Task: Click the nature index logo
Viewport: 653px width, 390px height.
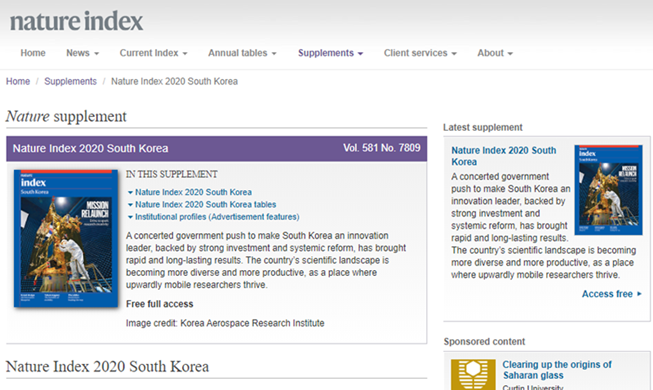Action: pos(76,22)
